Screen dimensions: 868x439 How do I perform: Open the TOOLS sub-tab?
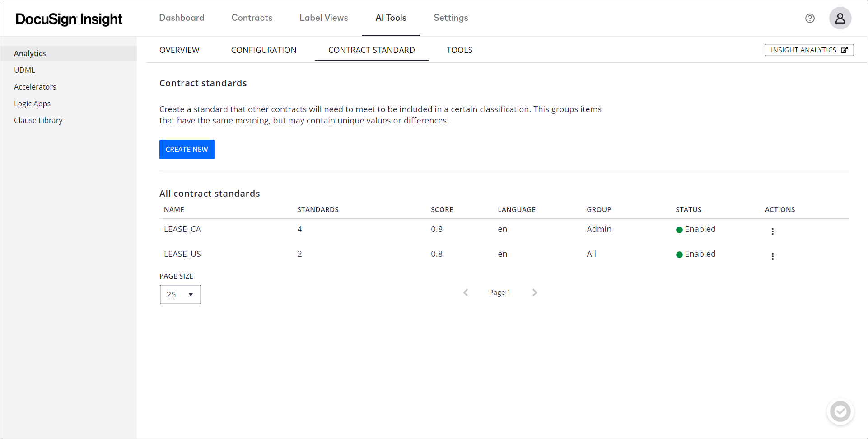pos(459,50)
